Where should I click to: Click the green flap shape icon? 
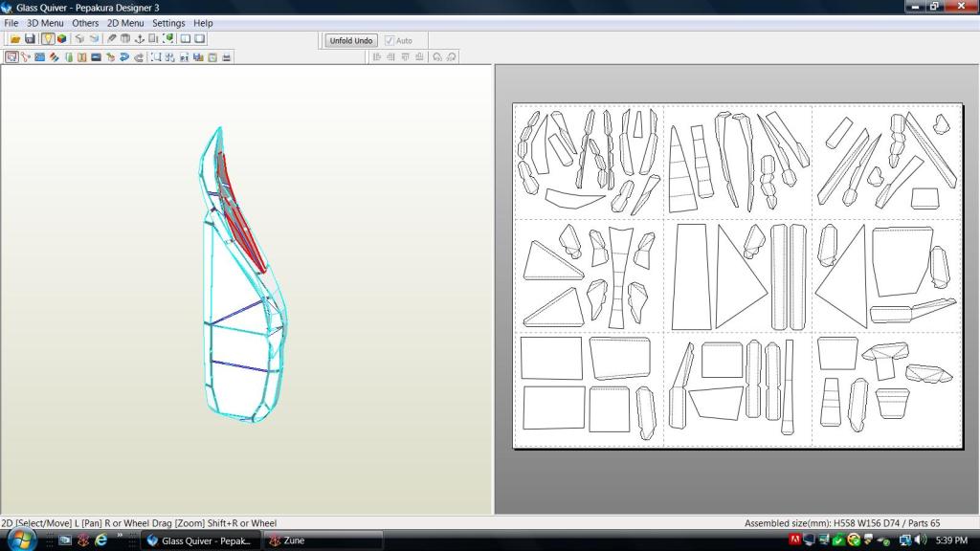(68, 56)
